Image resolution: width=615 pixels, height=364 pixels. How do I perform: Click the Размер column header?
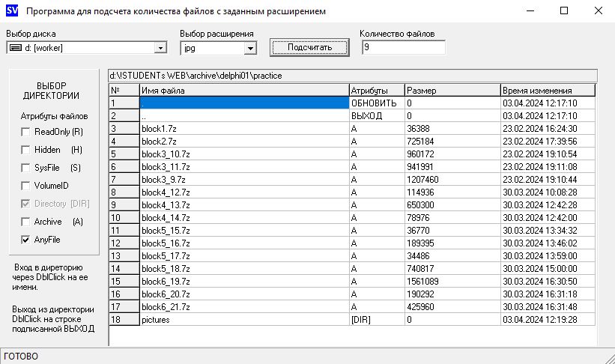tap(452, 91)
